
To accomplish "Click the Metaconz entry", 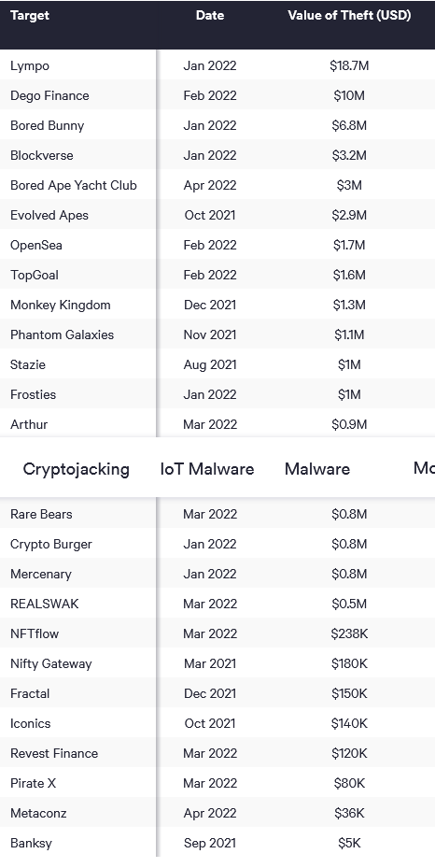I will (38, 813).
